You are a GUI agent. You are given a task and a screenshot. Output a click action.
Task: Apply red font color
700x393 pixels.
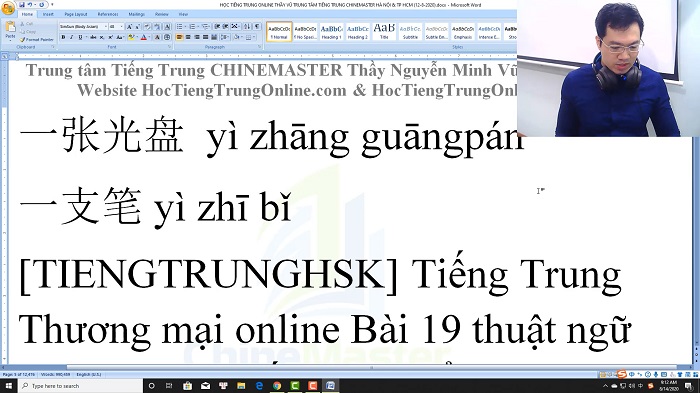144,37
